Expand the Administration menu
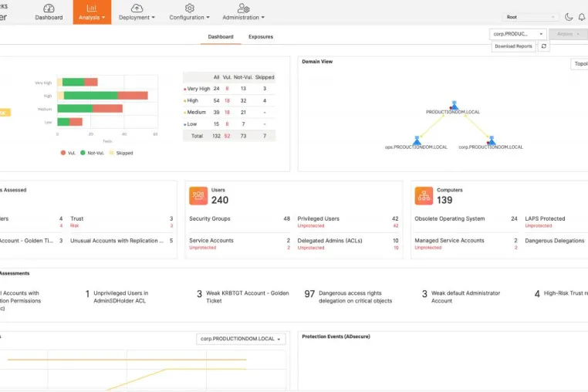This screenshot has width=588, height=392. click(x=243, y=17)
